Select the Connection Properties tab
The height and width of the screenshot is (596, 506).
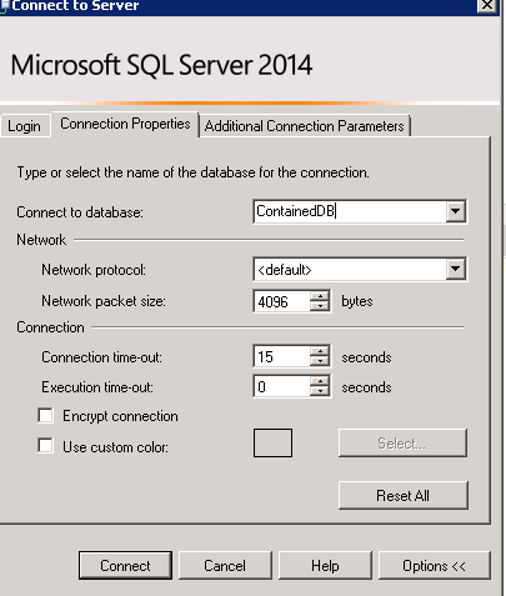pyautogui.click(x=125, y=124)
